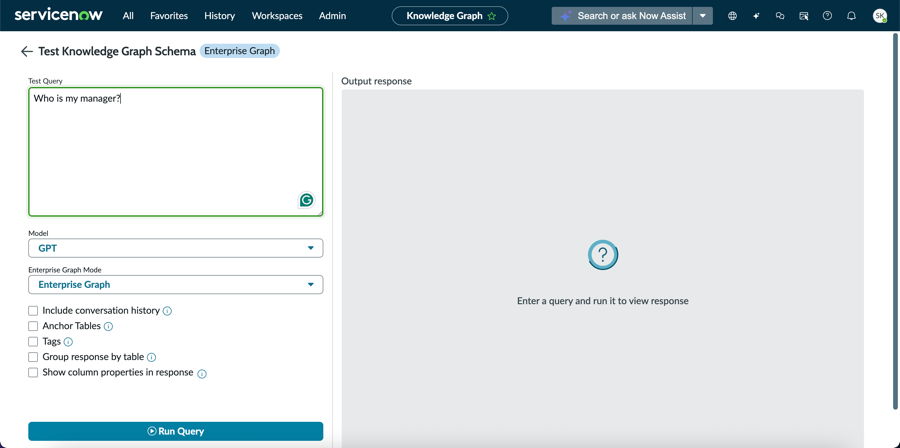Click info icon beside Anchor Tables
The width and height of the screenshot is (900, 448).
tap(108, 326)
